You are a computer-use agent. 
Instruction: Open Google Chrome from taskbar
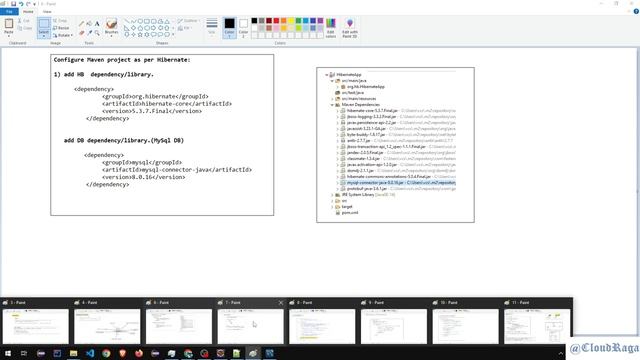click(x=106, y=353)
